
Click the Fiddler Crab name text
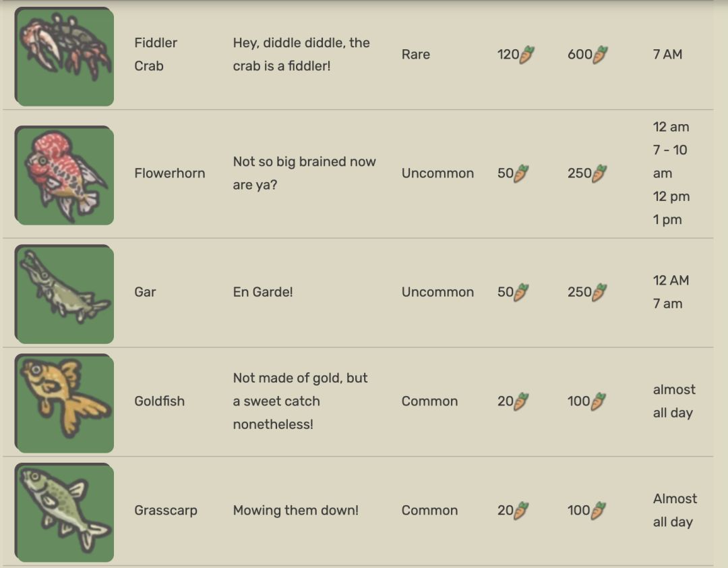click(x=156, y=54)
